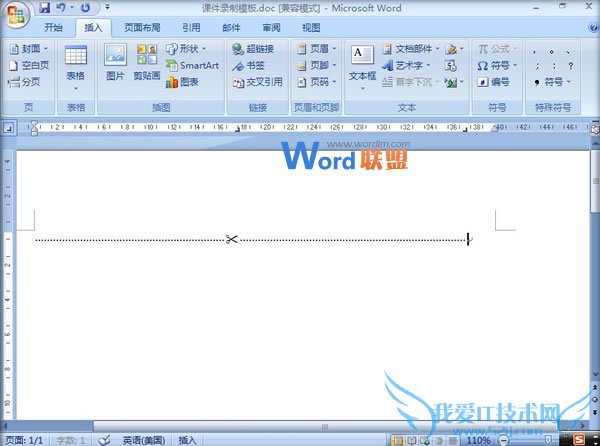Switch to the 视图 tab
Image resolution: width=600 pixels, height=446 pixels.
[x=311, y=28]
